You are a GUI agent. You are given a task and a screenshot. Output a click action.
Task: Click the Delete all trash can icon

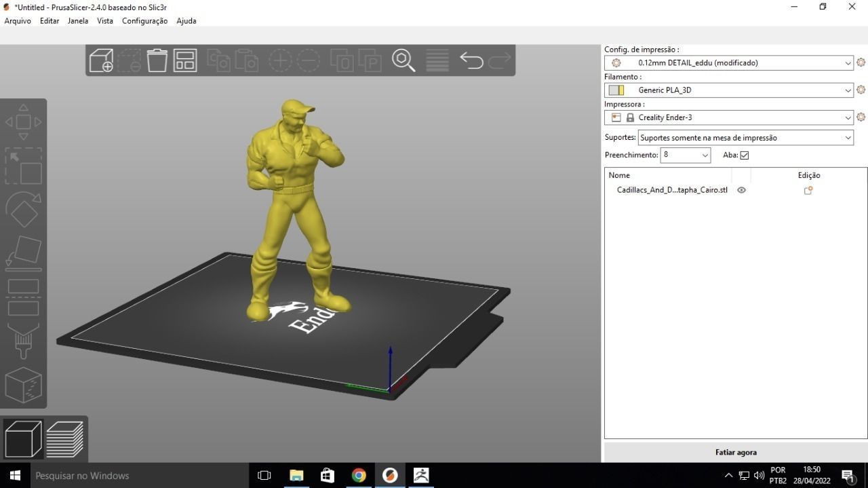pos(157,60)
